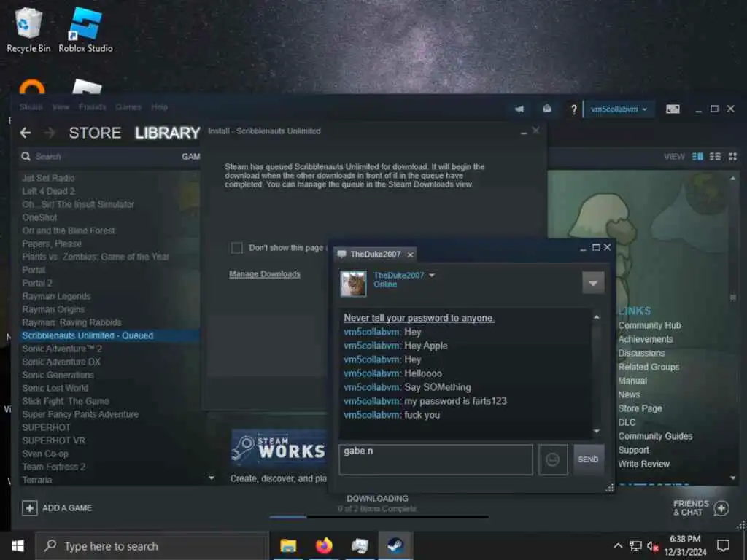This screenshot has width=747, height=560.
Task: Open the vm5collabvm account dropdown
Action: click(x=619, y=109)
